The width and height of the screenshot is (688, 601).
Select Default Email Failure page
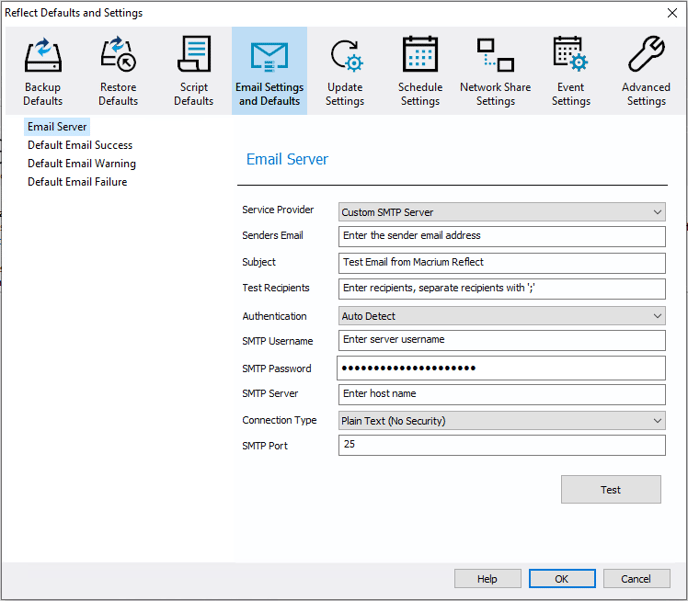point(77,182)
